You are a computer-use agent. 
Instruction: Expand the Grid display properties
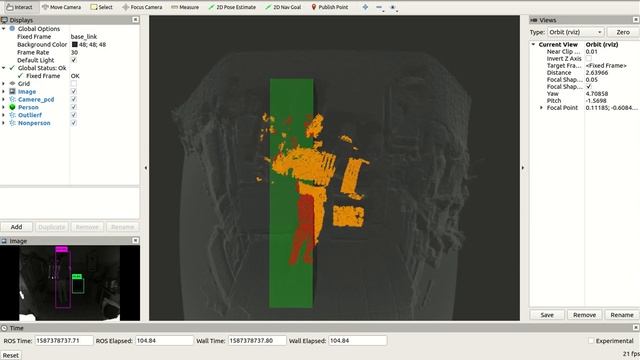point(4,84)
